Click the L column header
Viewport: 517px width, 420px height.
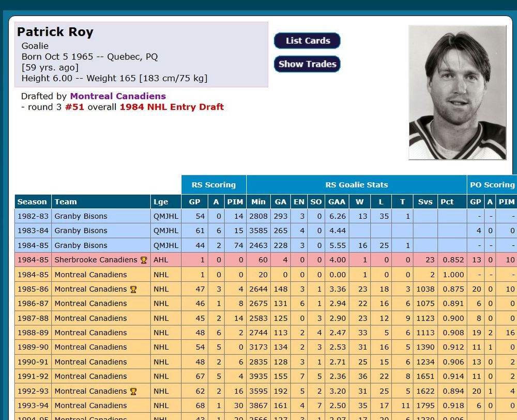381,202
